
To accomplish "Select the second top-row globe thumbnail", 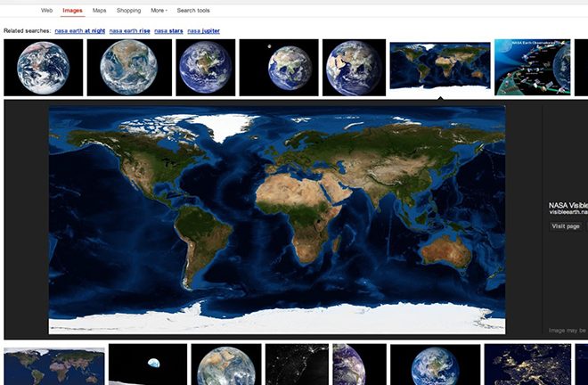I will [130, 67].
